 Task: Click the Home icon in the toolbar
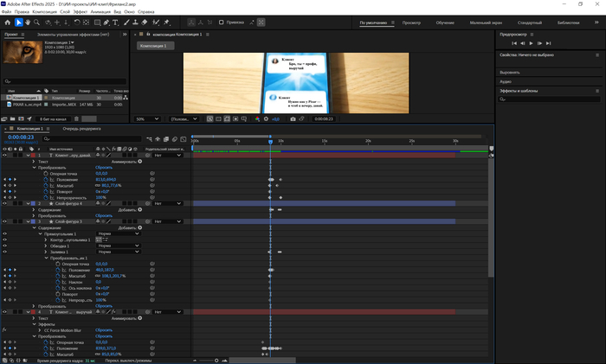click(7, 22)
